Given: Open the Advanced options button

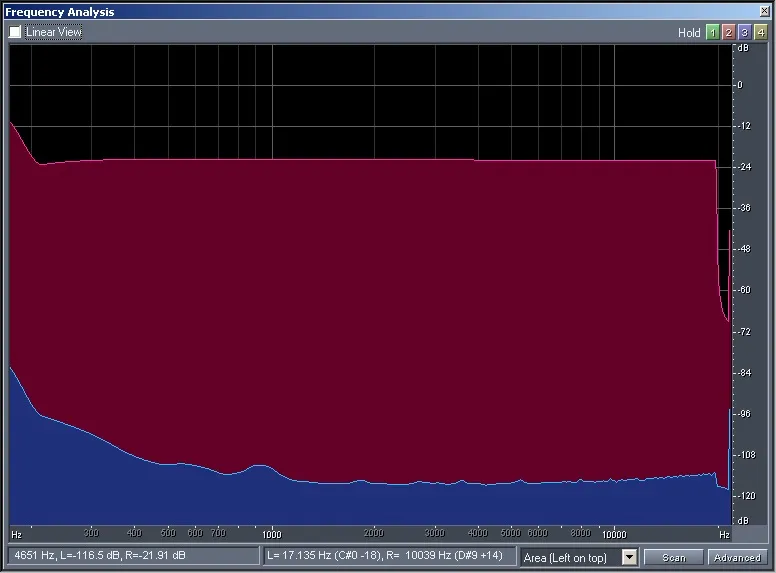Looking at the screenshot, I should pyautogui.click(x=737, y=558).
